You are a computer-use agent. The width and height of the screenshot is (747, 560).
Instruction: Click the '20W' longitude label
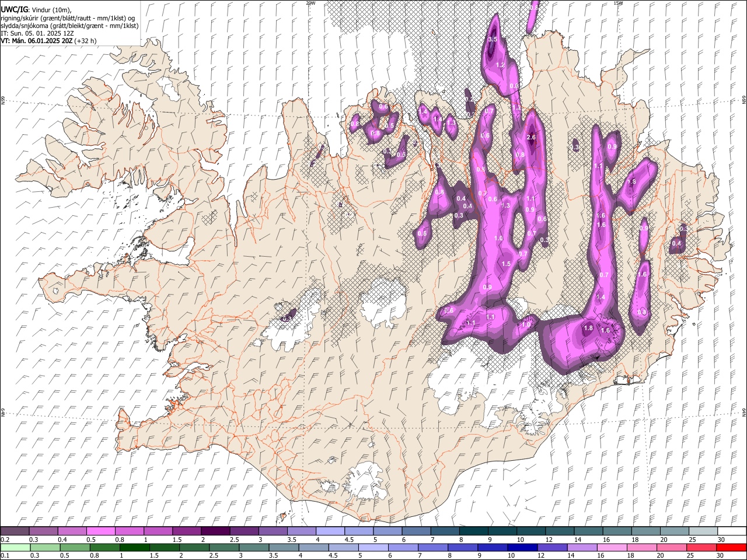(310, 3)
